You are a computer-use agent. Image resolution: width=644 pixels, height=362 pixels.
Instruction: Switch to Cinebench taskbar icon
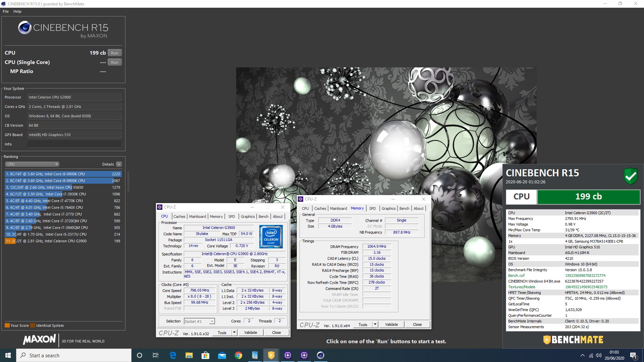321,355
